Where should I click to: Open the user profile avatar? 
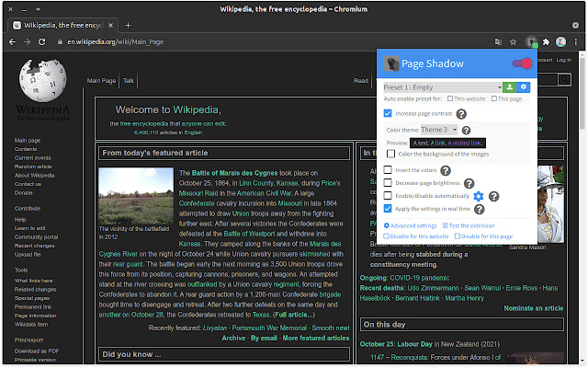[x=561, y=42]
